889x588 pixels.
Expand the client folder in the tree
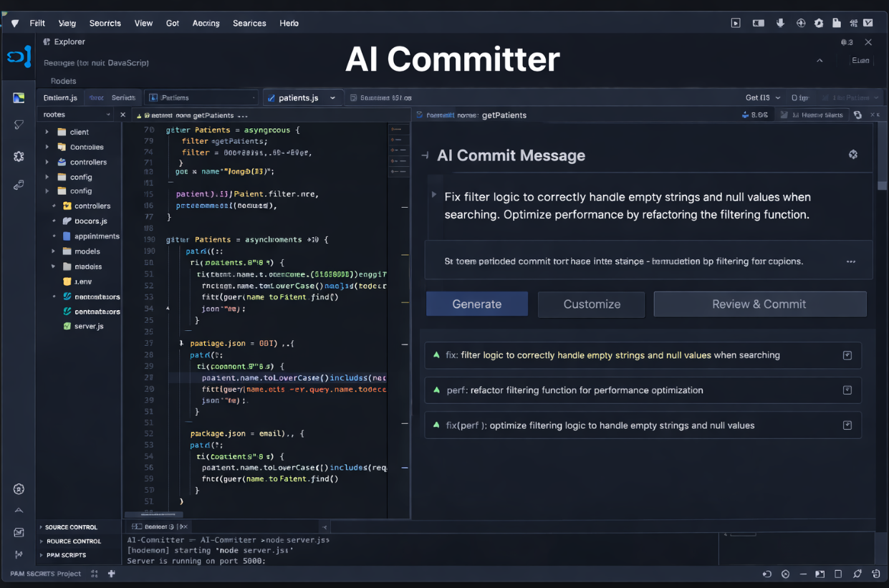pyautogui.click(x=47, y=132)
